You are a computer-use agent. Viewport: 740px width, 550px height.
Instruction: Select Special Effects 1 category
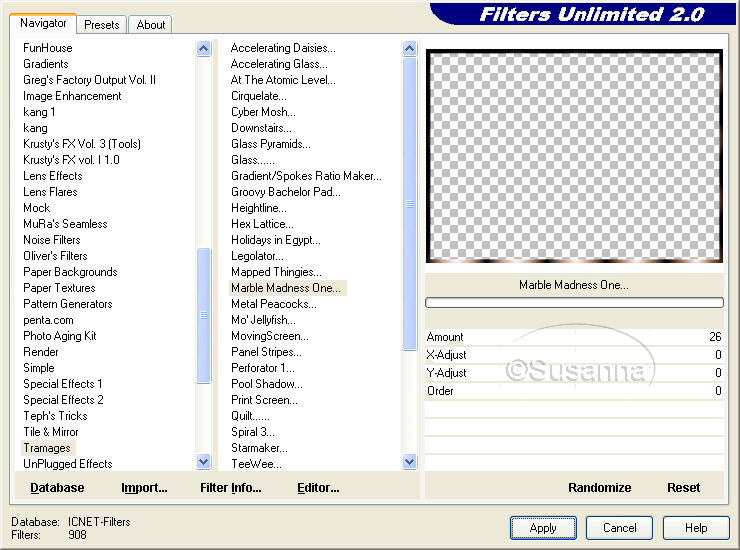point(63,384)
